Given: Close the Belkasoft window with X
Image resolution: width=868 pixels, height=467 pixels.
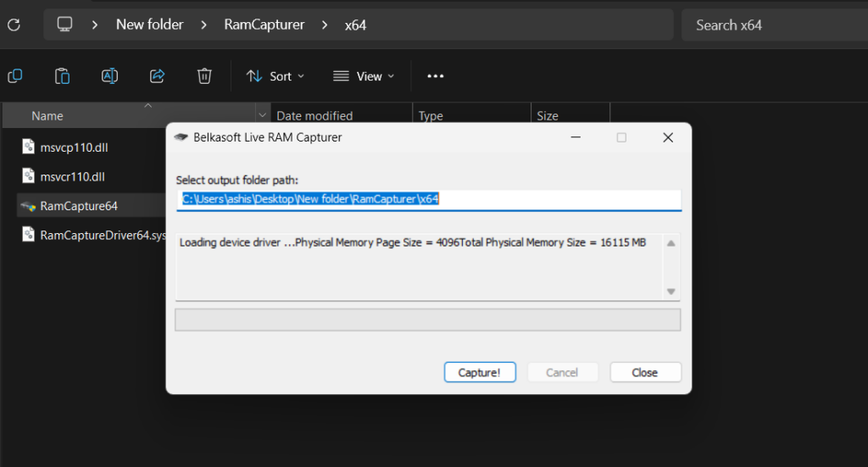Looking at the screenshot, I should click(x=668, y=137).
